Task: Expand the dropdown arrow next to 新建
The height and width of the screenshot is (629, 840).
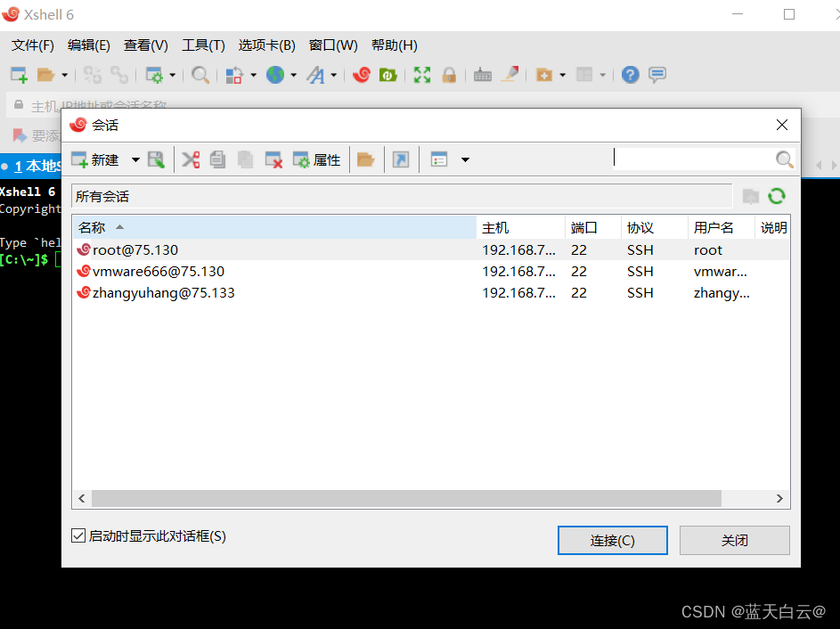Action: coord(136,159)
